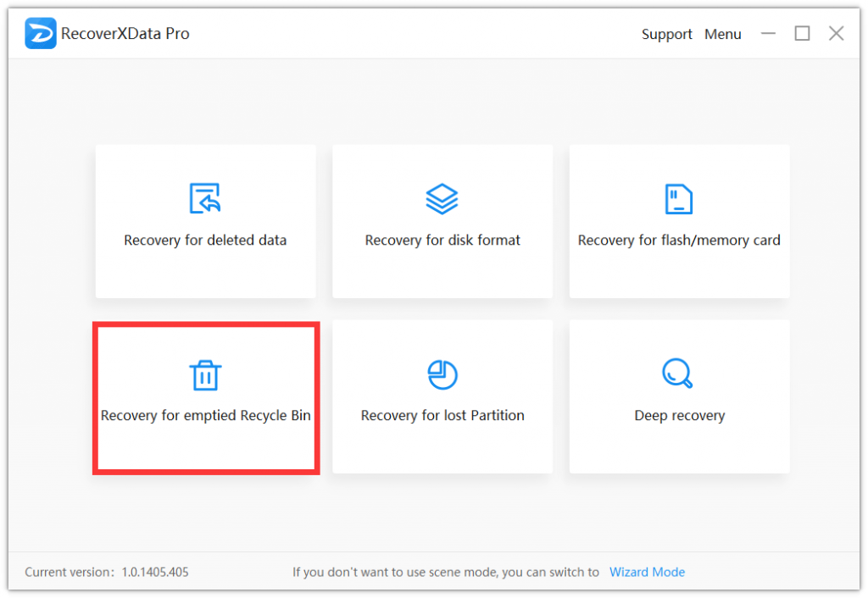Begin Recovery for flash/memory card
The width and height of the screenshot is (868, 598).
pos(678,221)
